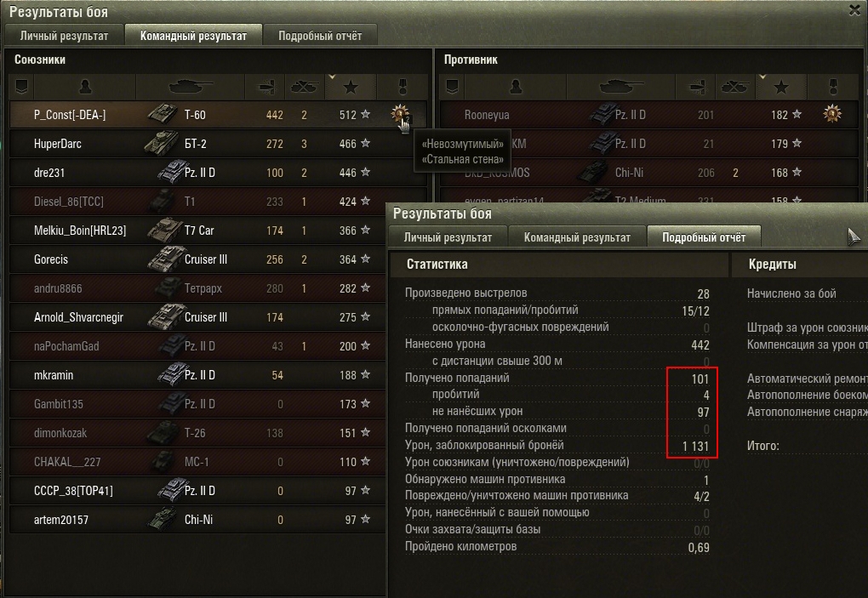Image resolution: width=868 pixels, height=598 pixels.
Task: Select artem20157 Chi-Ni row
Action: (197, 520)
